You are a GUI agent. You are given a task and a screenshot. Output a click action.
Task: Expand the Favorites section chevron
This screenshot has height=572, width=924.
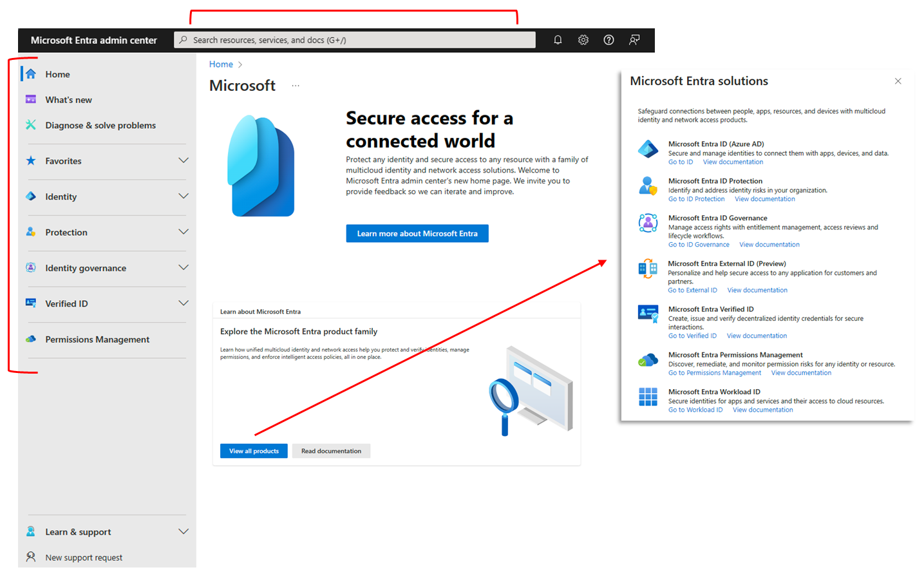(184, 160)
